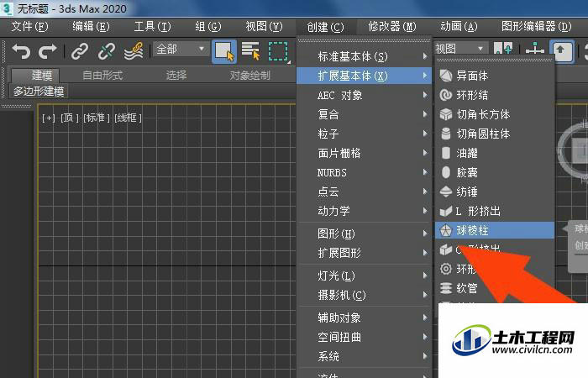
Task: Click the [线框] viewport shading label
Action: click(x=128, y=118)
